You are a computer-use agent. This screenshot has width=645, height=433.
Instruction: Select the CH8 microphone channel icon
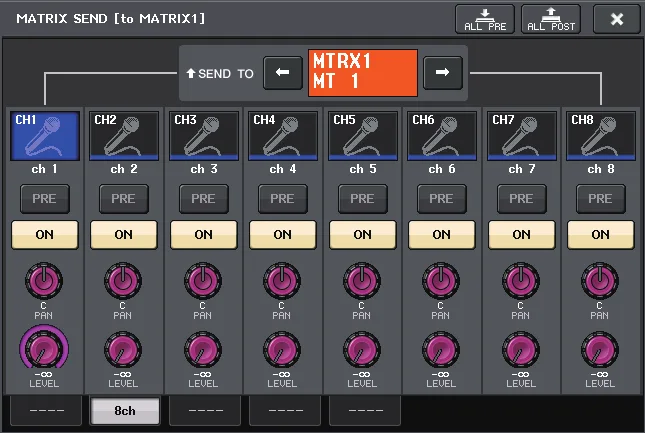click(x=601, y=136)
